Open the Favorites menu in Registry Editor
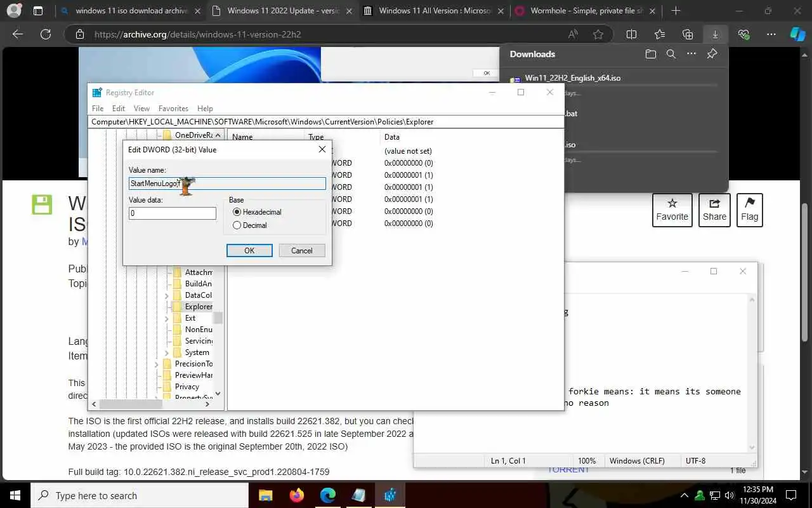Image resolution: width=812 pixels, height=508 pixels. pyautogui.click(x=173, y=109)
